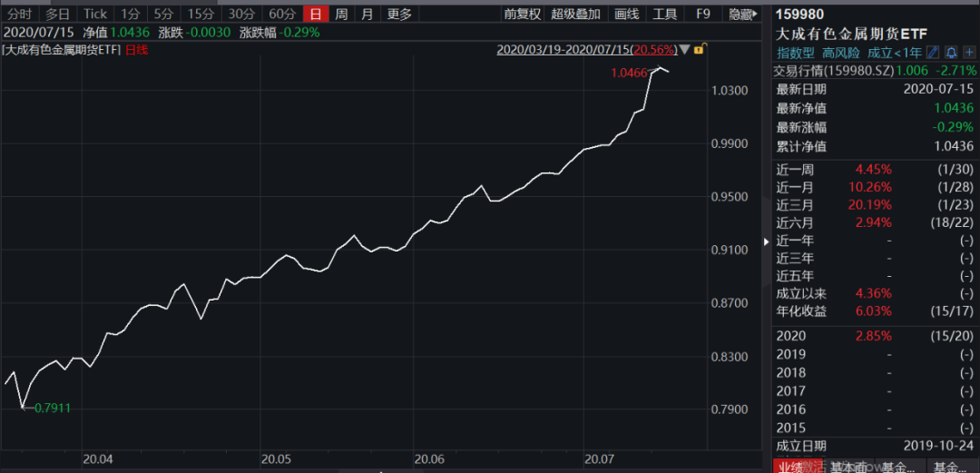980x473 pixels.
Task: Select the 周 weekly period tab
Action: [340, 14]
